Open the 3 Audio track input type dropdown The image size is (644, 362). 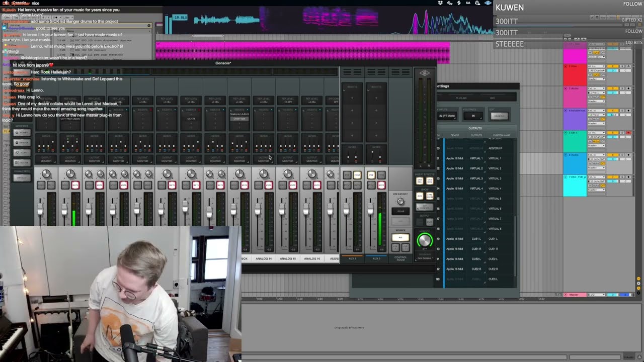pos(597,88)
